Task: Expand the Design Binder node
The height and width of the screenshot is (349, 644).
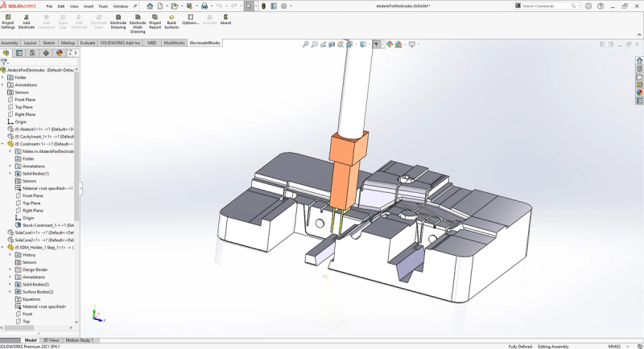Action: 10,269
